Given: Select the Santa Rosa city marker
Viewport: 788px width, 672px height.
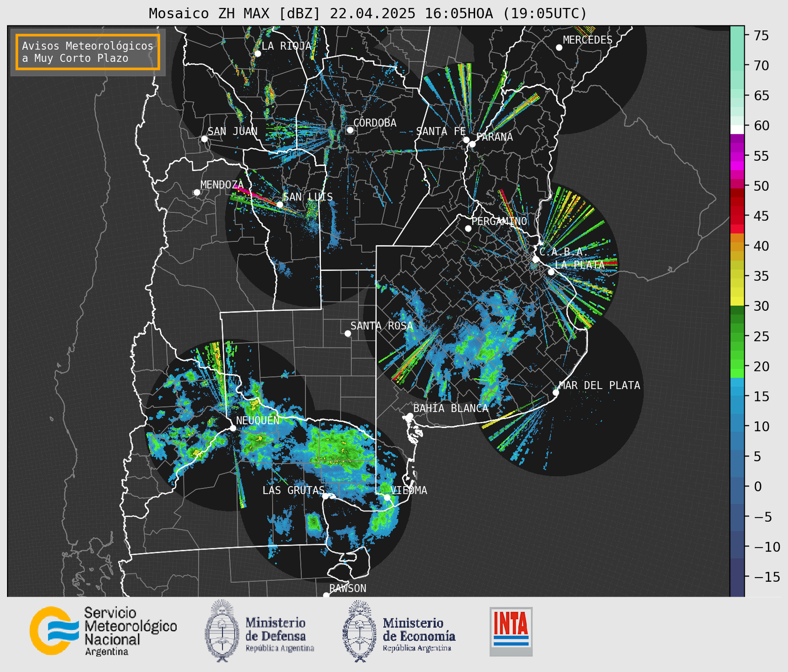Looking at the screenshot, I should click(x=348, y=333).
